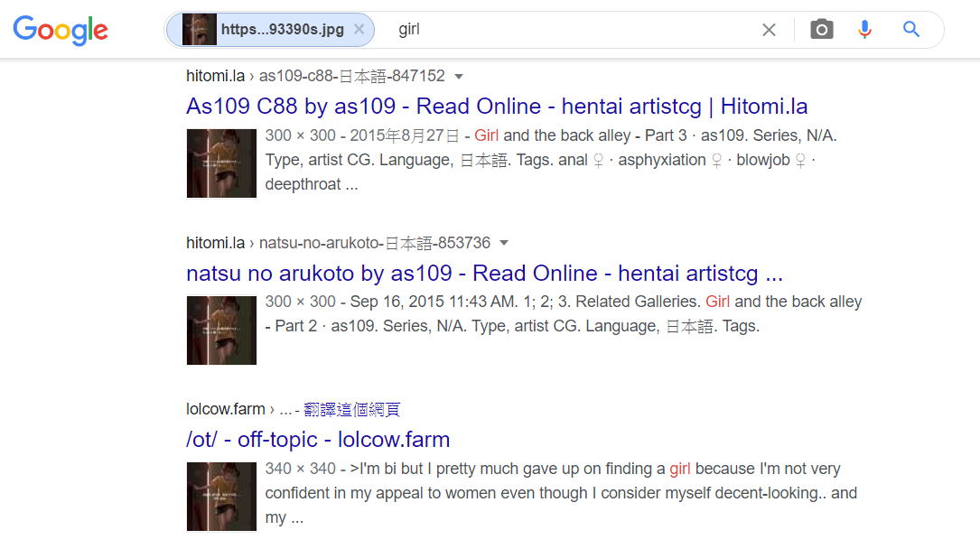980x549 pixels.
Task: Submit search with the magnifying glass icon
Action: pyautogui.click(x=910, y=30)
